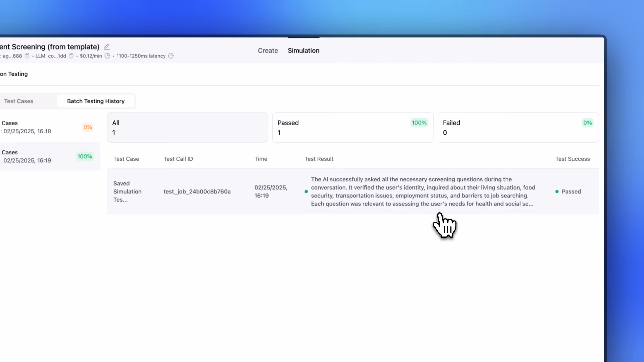Filter results by the Failed card
Image resolution: width=644 pixels, height=362 pixels.
pyautogui.click(x=518, y=127)
